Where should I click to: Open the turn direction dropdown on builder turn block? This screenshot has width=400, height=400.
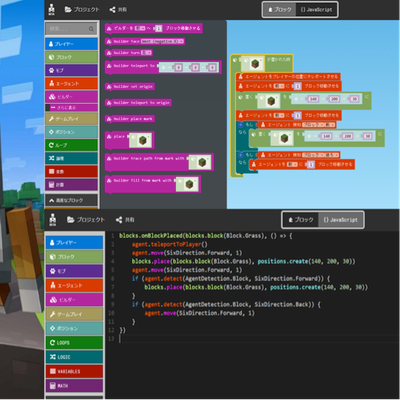[146, 53]
